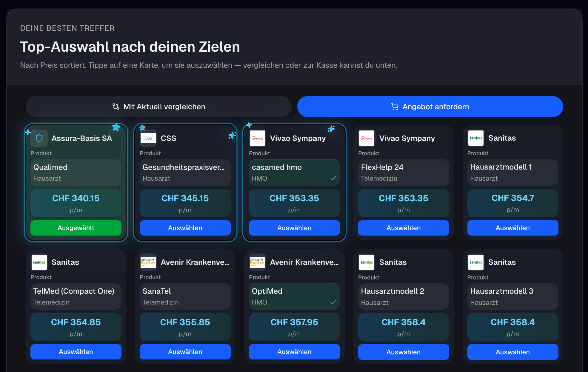588x372 pixels.
Task: Click the star badge on CSS card
Action: click(x=142, y=128)
